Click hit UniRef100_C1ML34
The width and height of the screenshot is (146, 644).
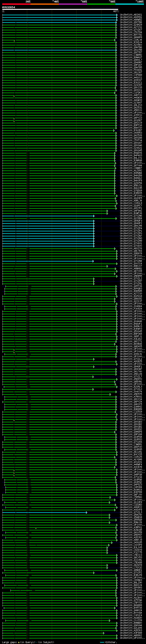click(x=131, y=40)
